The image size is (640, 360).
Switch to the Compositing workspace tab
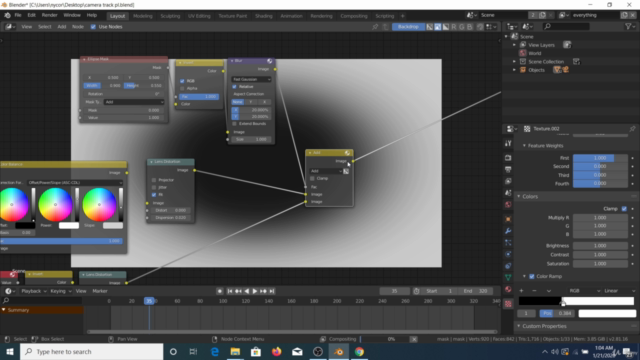pos(354,16)
